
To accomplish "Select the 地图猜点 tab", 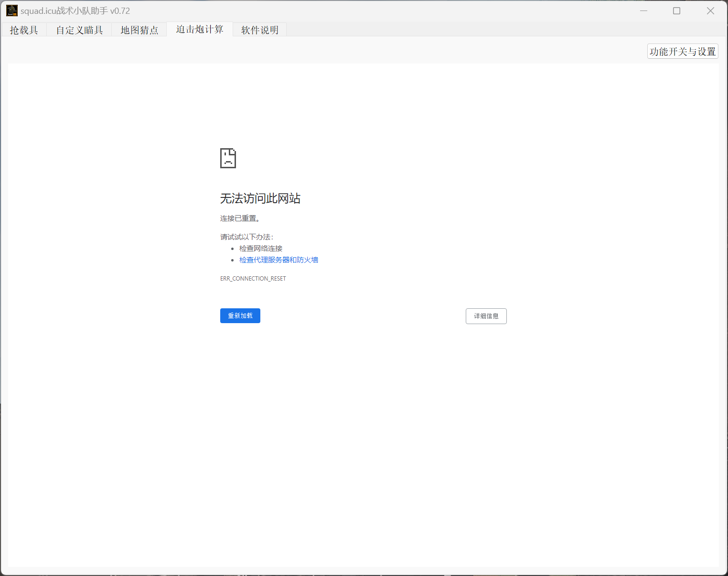I will (139, 30).
